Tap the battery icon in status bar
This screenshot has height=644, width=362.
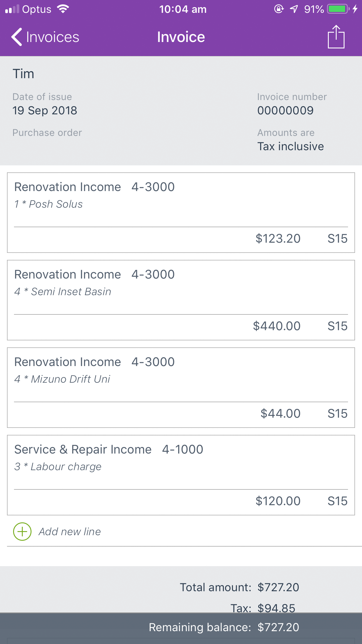(338, 9)
